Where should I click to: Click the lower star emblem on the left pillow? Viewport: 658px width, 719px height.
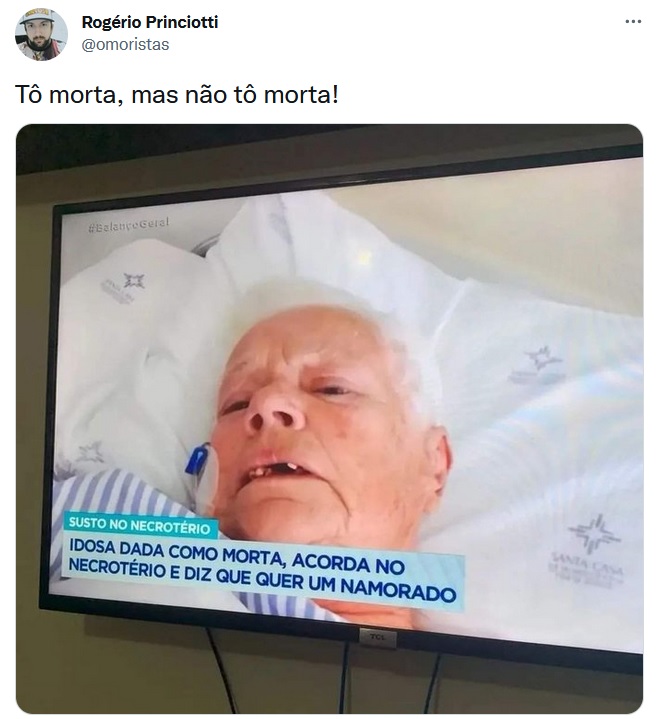91,453
